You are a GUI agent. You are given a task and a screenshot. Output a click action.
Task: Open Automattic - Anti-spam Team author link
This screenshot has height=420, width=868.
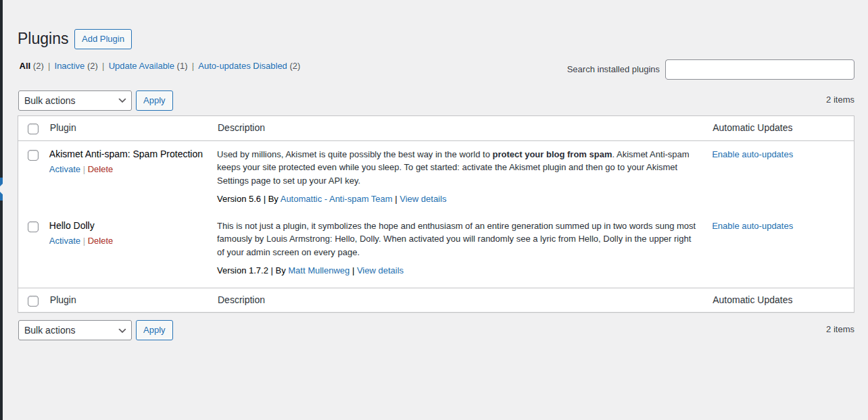point(337,199)
